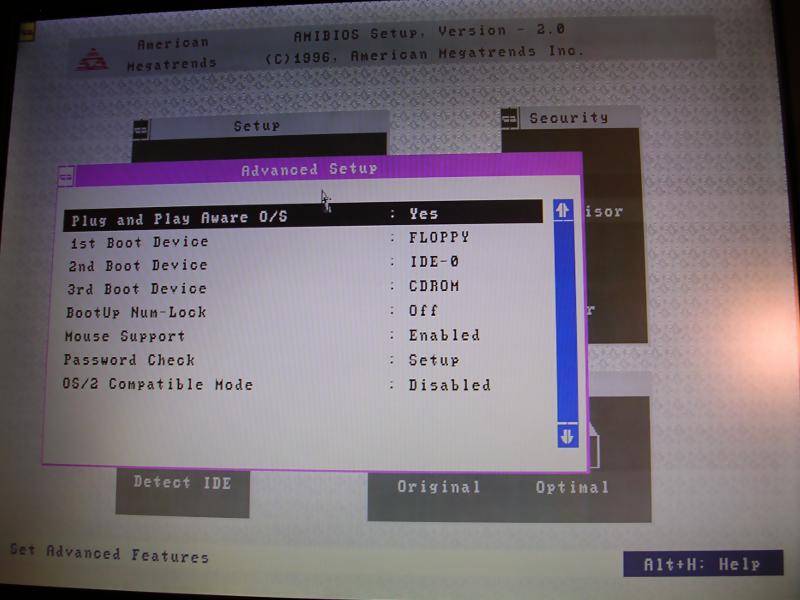
Task: Load the Original default settings
Action: (439, 487)
